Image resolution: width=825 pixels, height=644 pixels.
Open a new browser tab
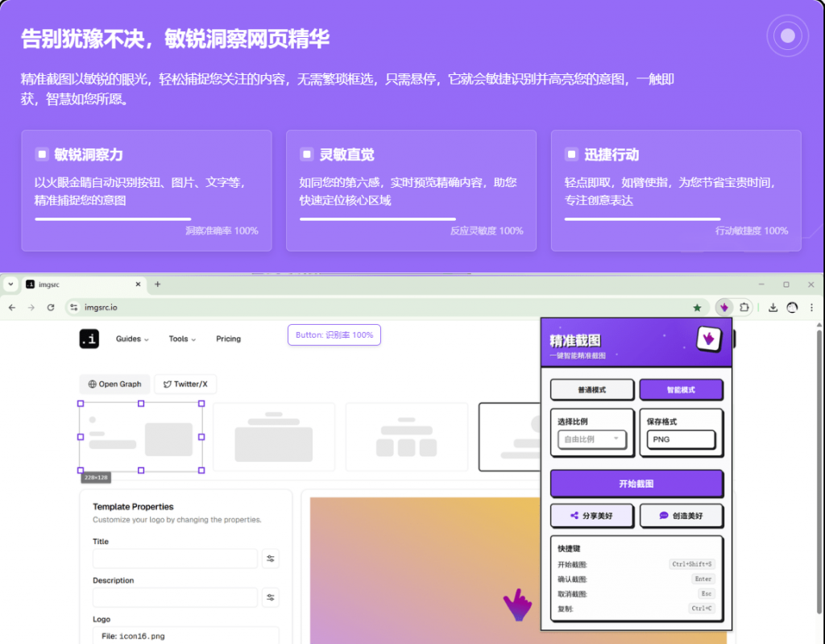pos(158,285)
